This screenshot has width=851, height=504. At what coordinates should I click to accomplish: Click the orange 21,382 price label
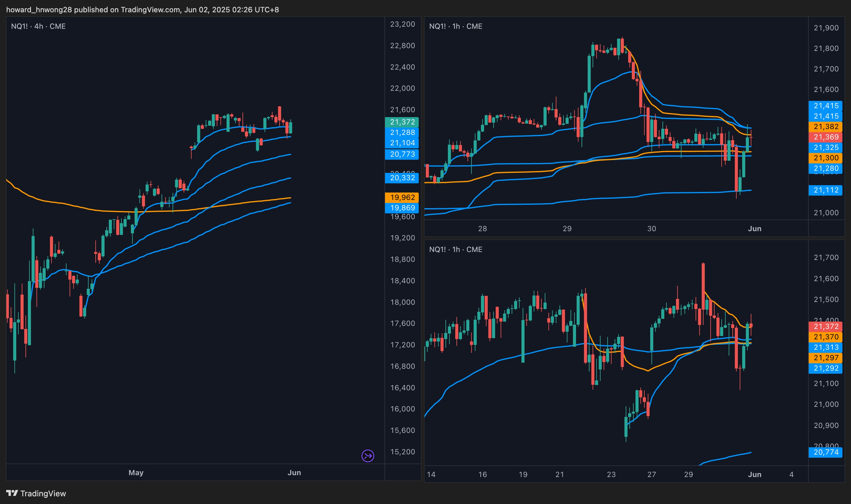[826, 127]
